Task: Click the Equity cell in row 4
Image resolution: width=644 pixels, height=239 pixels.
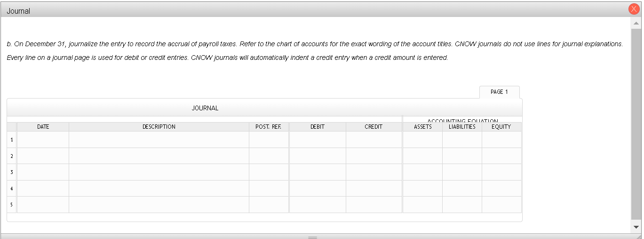Action: pyautogui.click(x=501, y=189)
